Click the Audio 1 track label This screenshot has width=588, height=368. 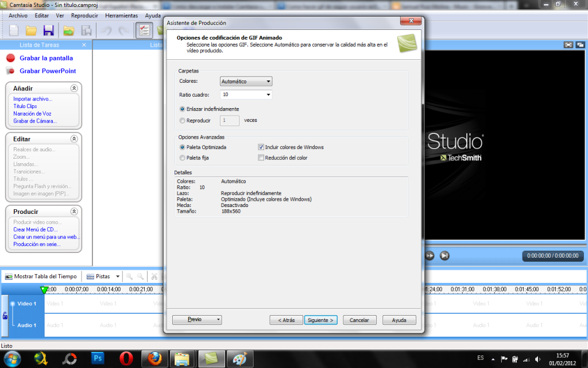tap(26, 325)
